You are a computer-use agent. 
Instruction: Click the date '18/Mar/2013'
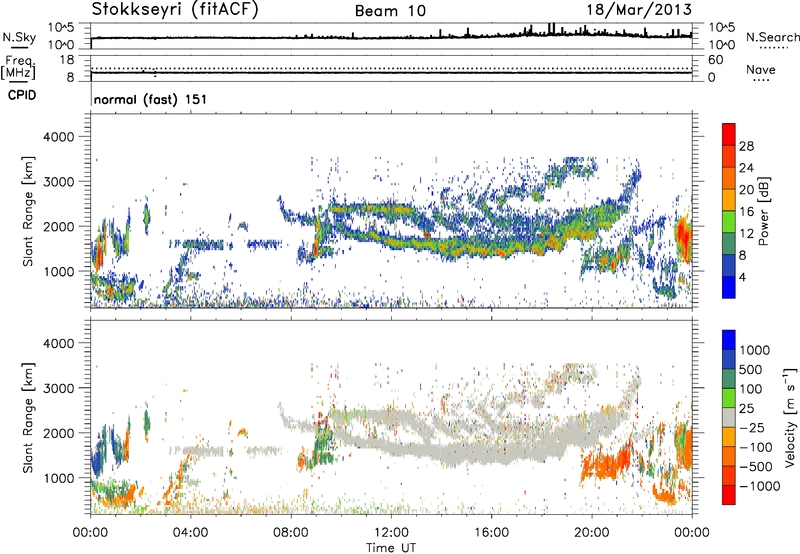tap(639, 10)
